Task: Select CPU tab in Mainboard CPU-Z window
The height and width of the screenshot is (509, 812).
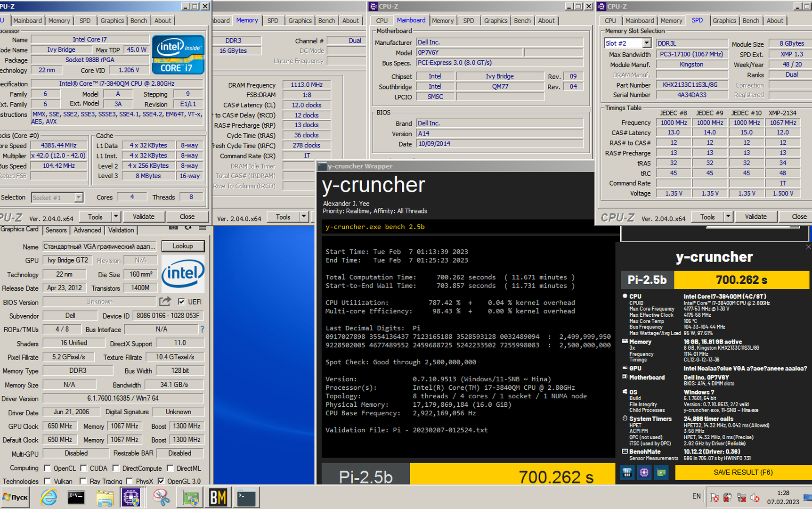Action: (x=382, y=21)
